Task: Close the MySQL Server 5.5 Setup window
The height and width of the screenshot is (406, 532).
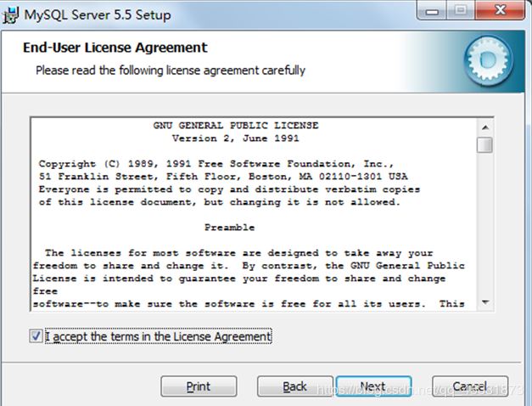Action: pyautogui.click(x=500, y=10)
